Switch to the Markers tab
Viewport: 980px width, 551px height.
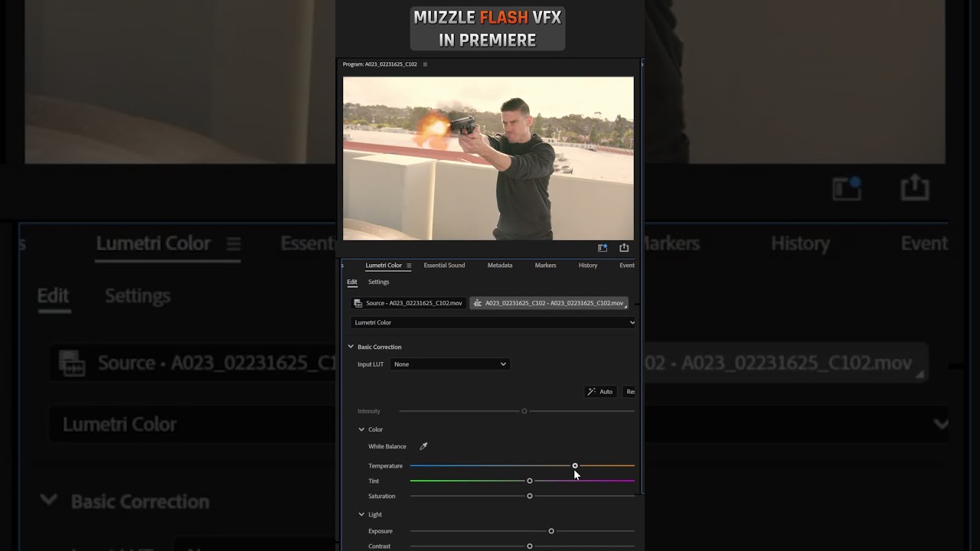pos(545,266)
